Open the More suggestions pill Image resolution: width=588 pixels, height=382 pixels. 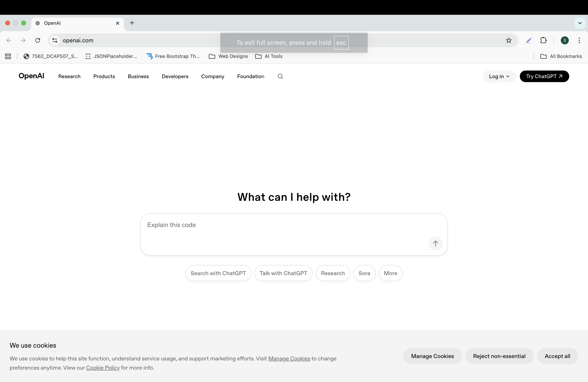click(x=390, y=273)
